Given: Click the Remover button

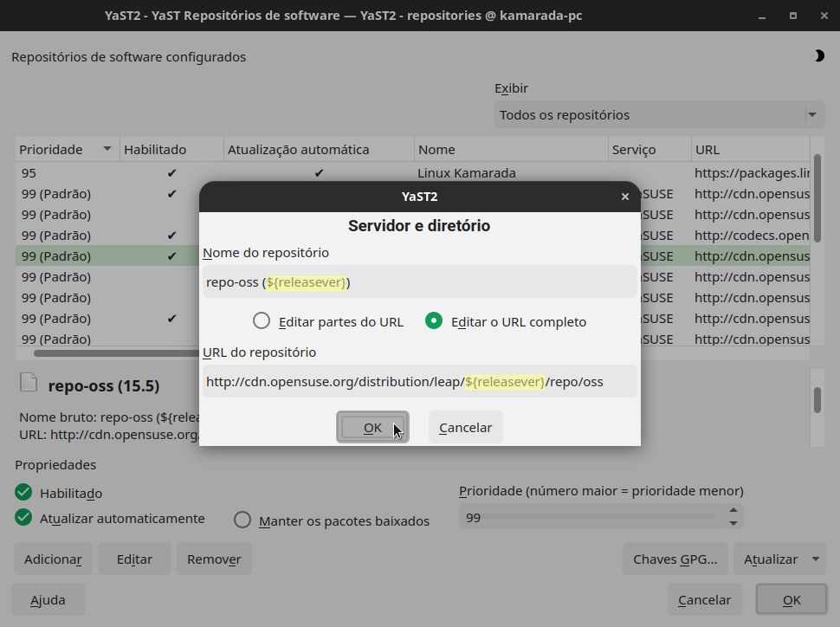Looking at the screenshot, I should [214, 559].
